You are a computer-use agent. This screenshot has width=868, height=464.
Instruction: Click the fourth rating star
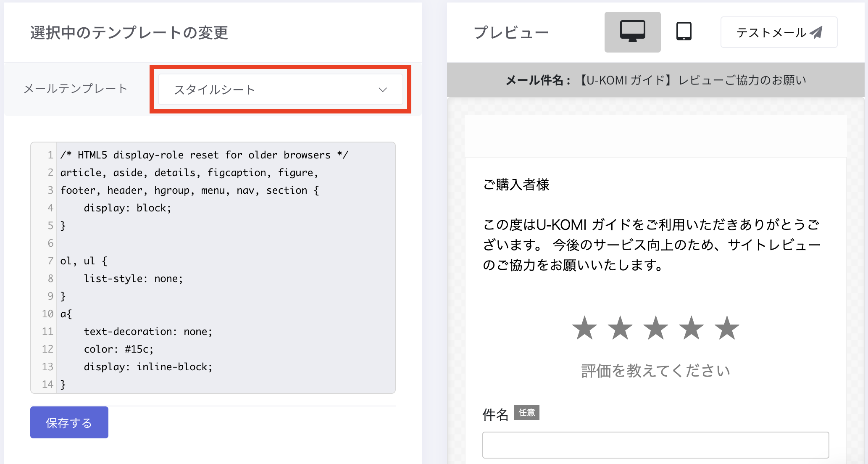691,328
